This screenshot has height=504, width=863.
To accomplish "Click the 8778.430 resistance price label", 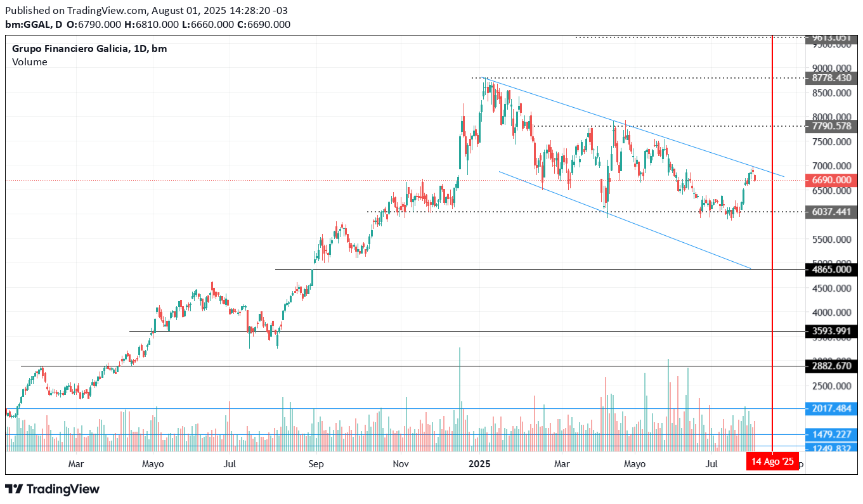I will [831, 78].
